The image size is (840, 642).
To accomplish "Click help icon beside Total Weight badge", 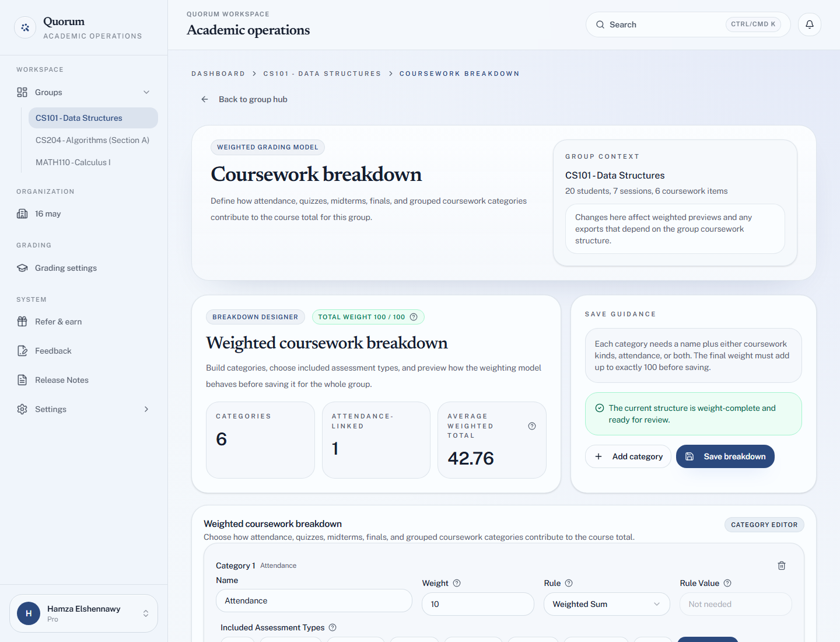I will click(x=414, y=317).
